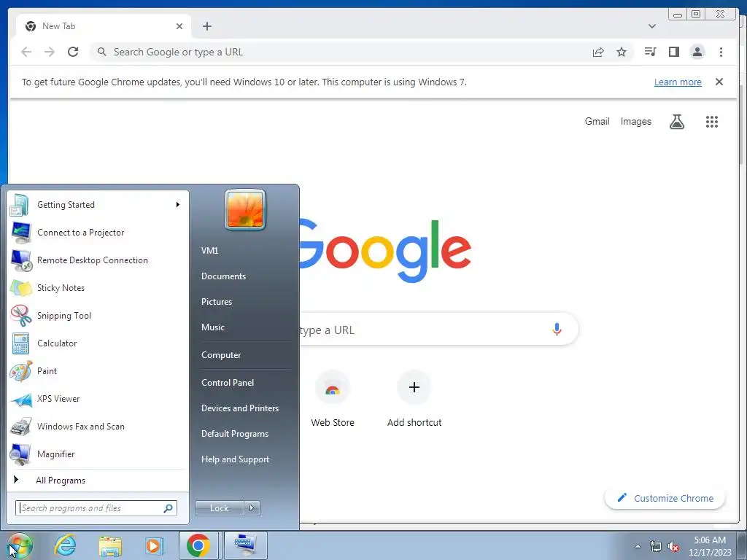Reload the page
This screenshot has width=747, height=560.
[73, 52]
